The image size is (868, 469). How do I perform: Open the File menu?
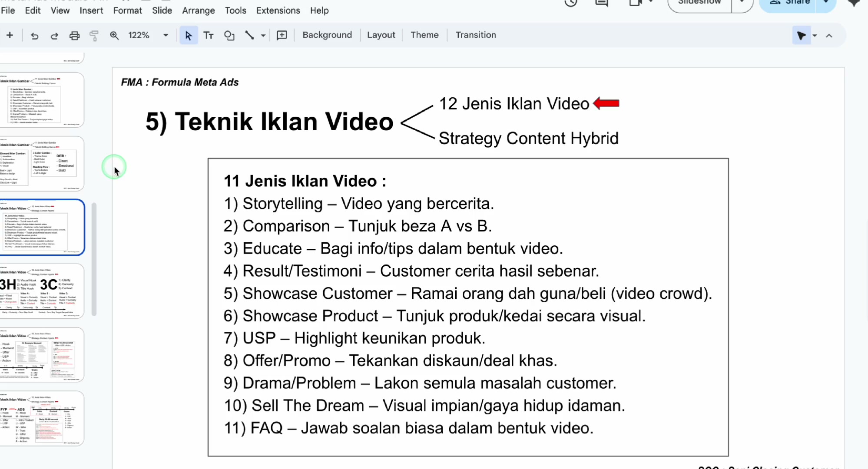tap(8, 10)
